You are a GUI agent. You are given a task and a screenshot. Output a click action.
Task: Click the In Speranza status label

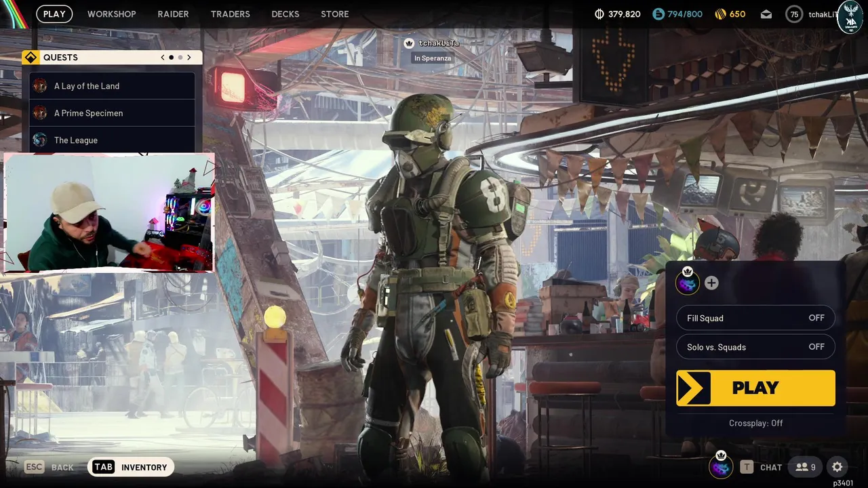(433, 58)
